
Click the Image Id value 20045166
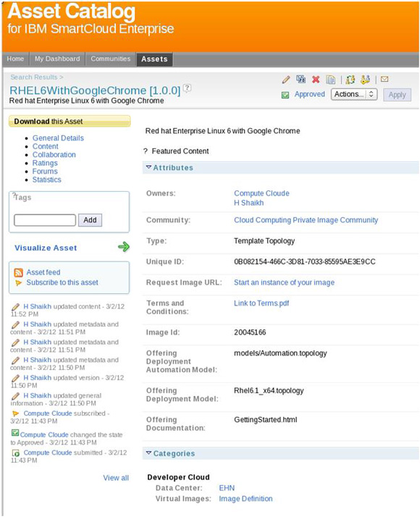pos(250,332)
